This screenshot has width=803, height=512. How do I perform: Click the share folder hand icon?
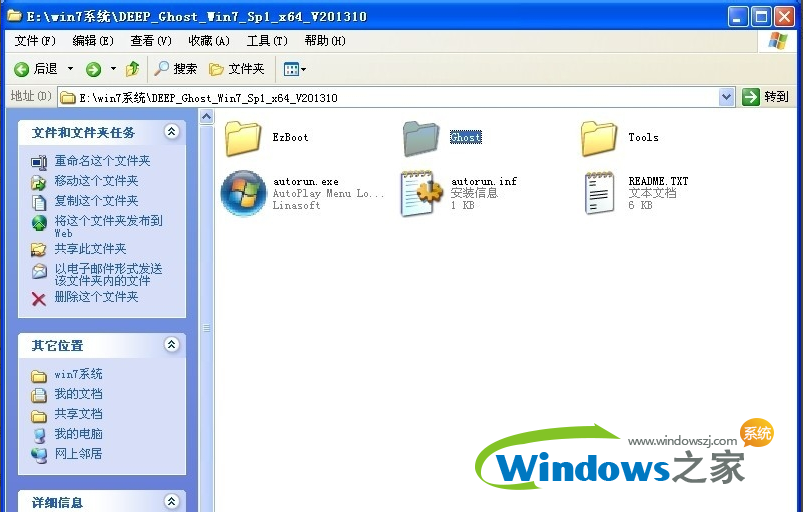click(39, 250)
